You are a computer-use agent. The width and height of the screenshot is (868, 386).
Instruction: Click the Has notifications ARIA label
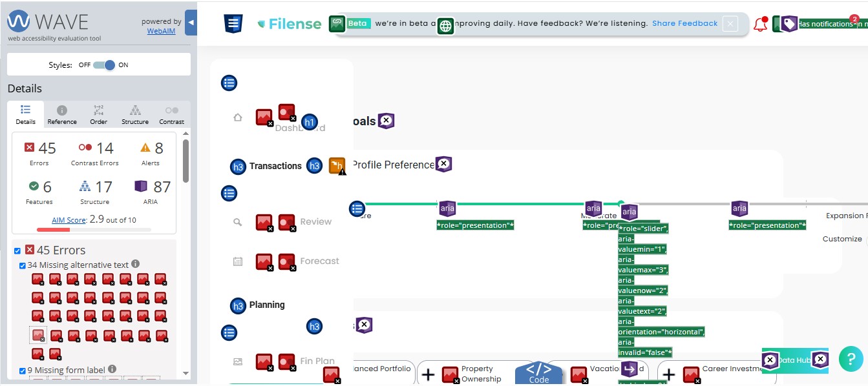832,24
